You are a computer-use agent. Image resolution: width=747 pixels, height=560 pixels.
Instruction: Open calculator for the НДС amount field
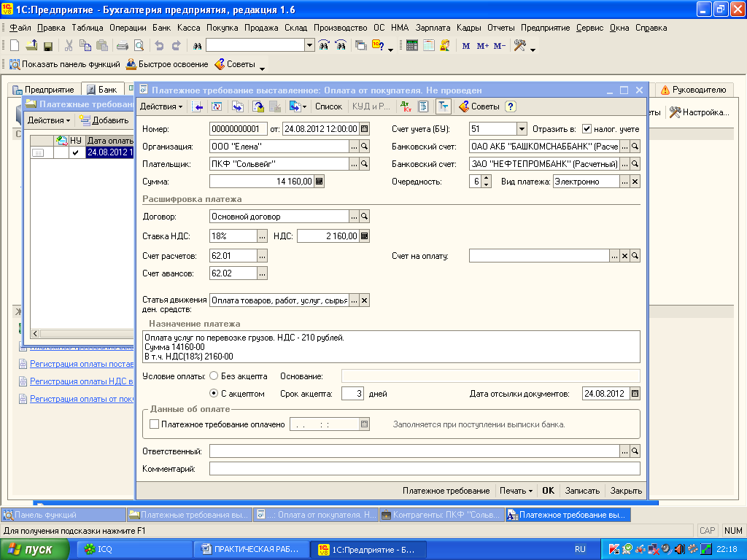pyautogui.click(x=365, y=236)
